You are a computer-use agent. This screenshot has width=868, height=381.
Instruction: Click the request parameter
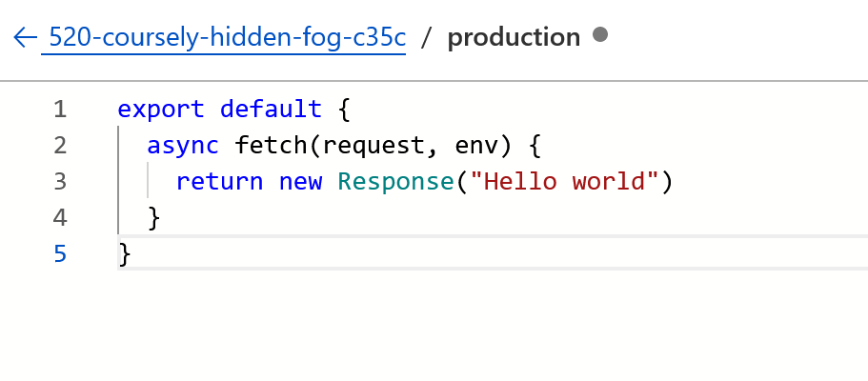[x=373, y=146]
